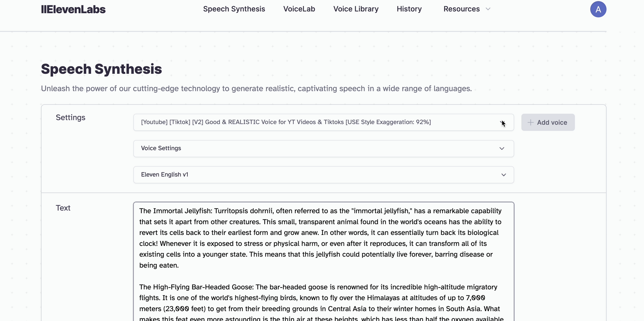Click the 'Unleash the power' description text
Screen dimensions: 644x321
pyautogui.click(x=256, y=89)
